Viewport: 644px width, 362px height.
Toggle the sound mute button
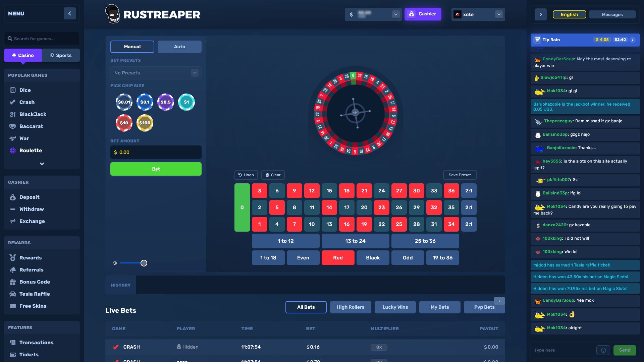[115, 263]
